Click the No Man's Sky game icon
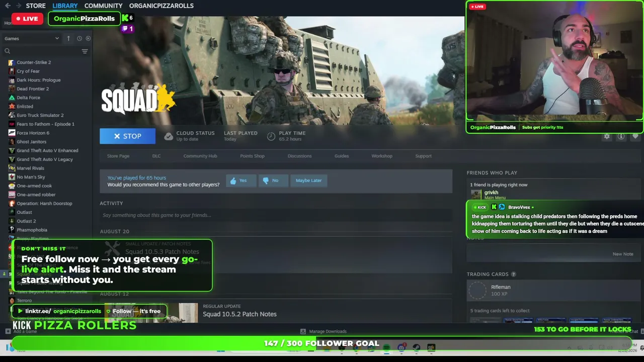Screen dimensions: 644x362 (12, 177)
